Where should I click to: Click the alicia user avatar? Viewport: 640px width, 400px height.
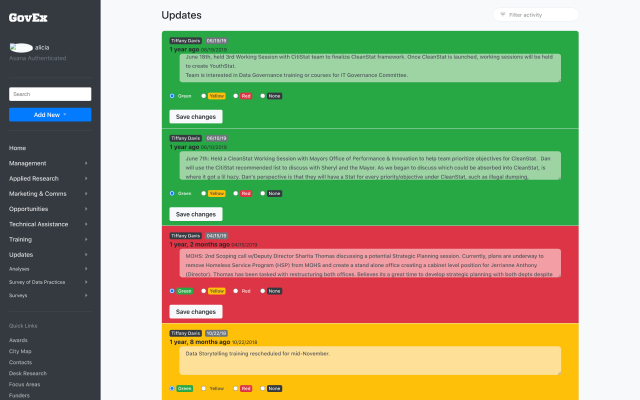click(x=21, y=47)
